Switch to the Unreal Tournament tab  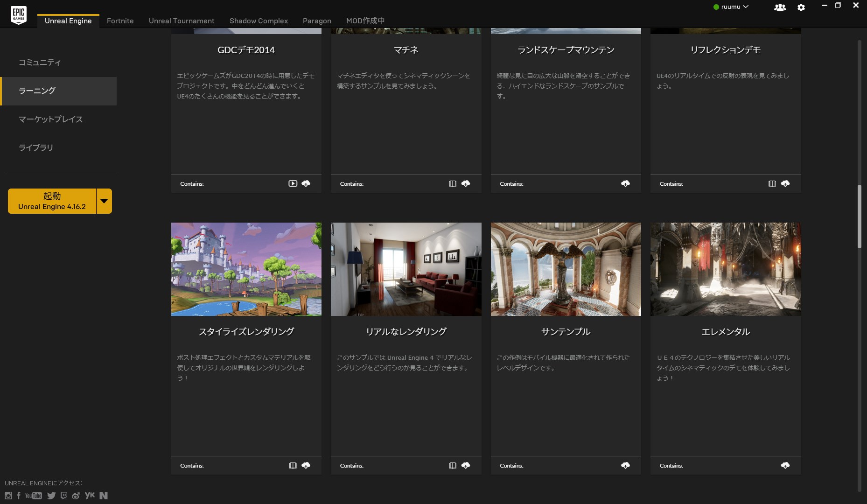(x=182, y=21)
